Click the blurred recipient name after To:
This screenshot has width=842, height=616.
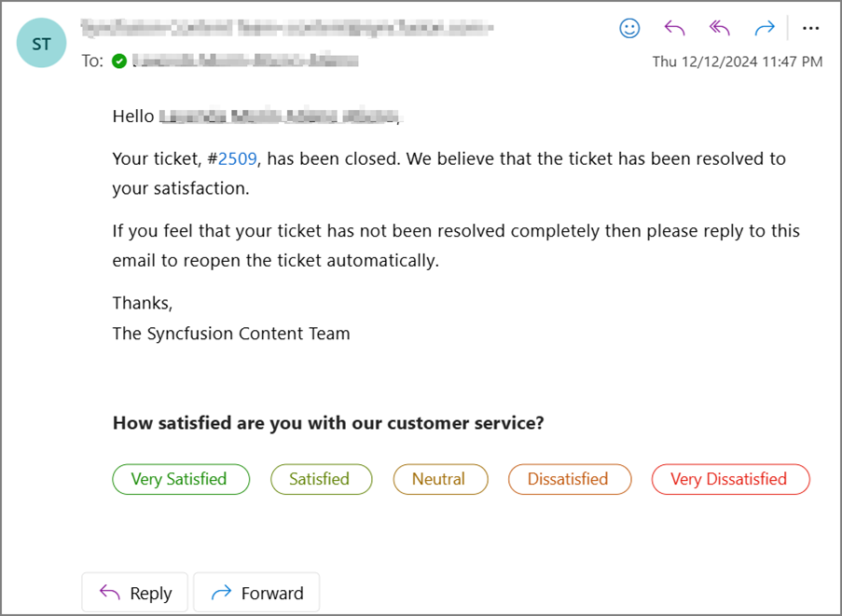coord(245,61)
